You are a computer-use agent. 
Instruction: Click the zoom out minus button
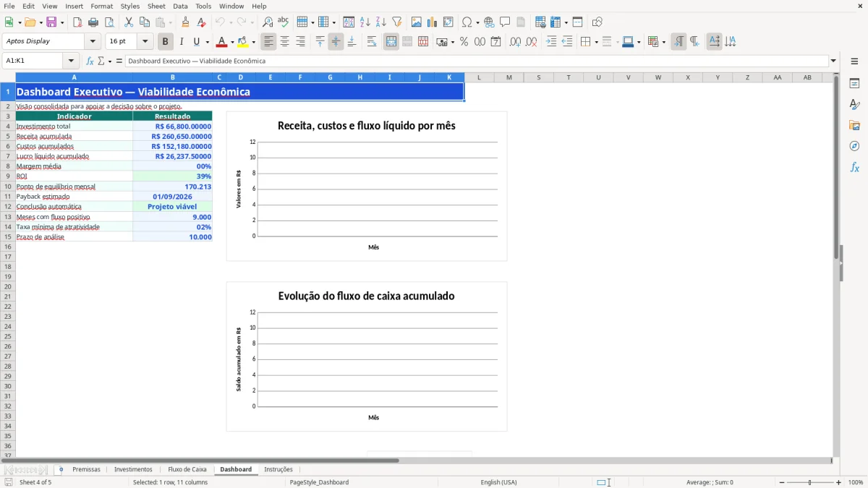[x=781, y=482]
